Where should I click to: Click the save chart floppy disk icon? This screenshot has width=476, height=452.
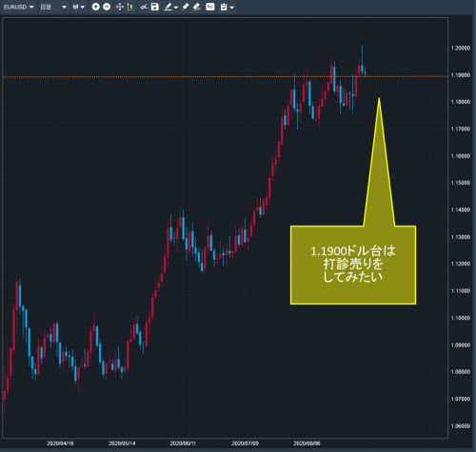point(155,7)
